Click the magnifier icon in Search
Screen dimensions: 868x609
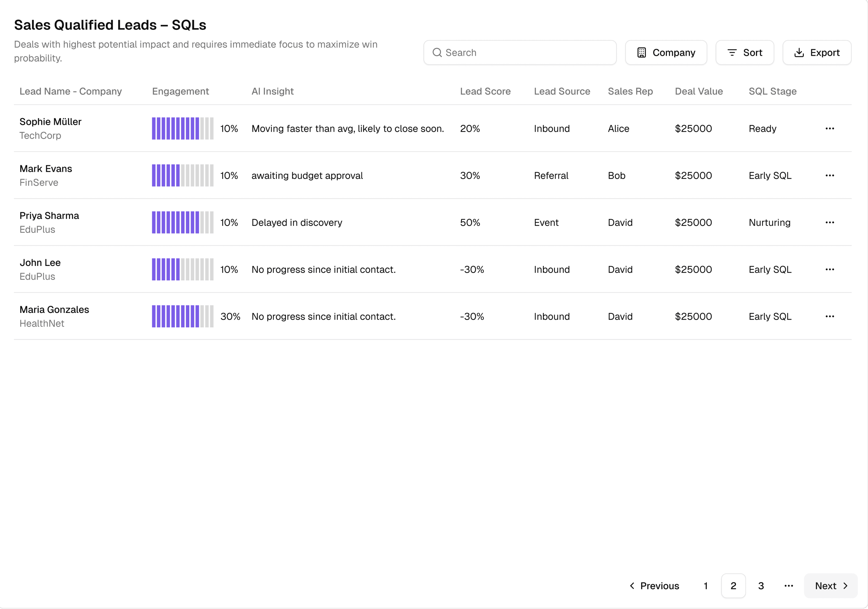(x=437, y=53)
